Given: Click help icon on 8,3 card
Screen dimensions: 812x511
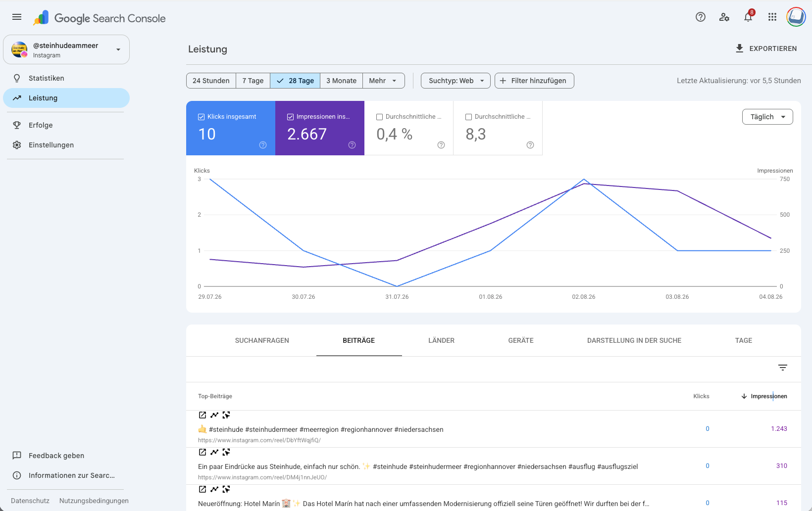Looking at the screenshot, I should (x=530, y=145).
